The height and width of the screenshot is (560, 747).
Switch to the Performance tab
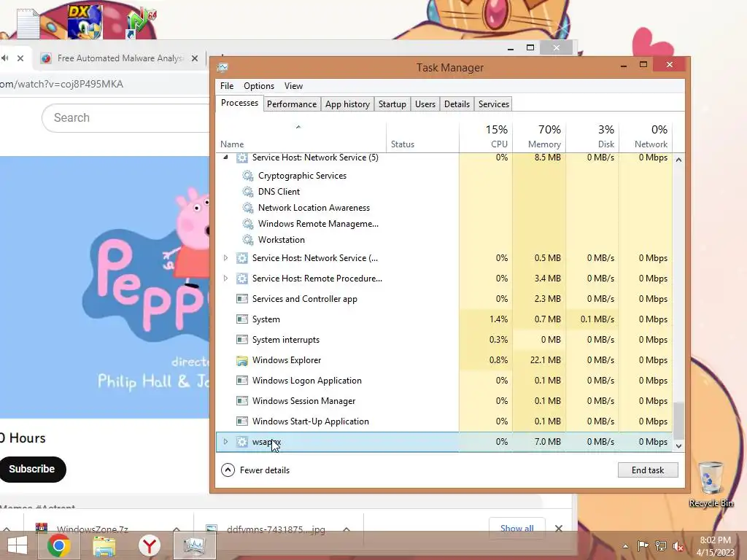(292, 104)
